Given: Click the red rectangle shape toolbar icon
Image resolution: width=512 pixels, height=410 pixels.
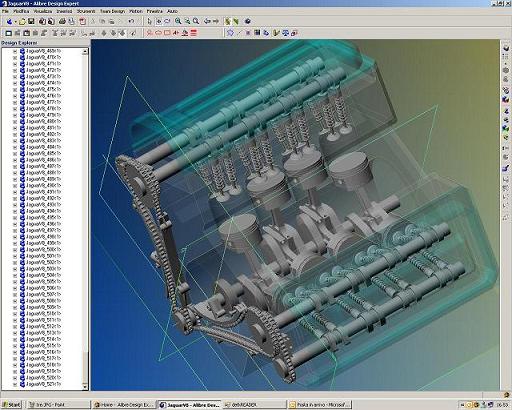Looking at the screenshot, I should coord(167,33).
